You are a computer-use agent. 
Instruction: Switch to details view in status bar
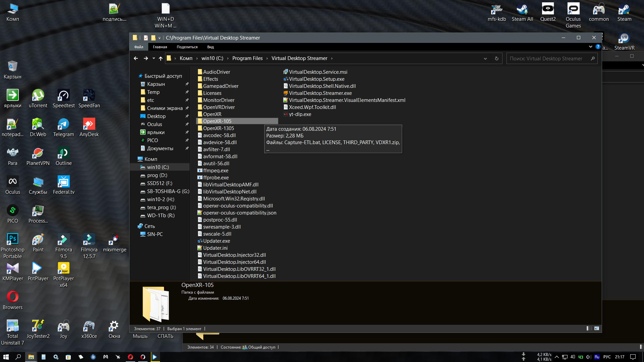tap(589, 328)
